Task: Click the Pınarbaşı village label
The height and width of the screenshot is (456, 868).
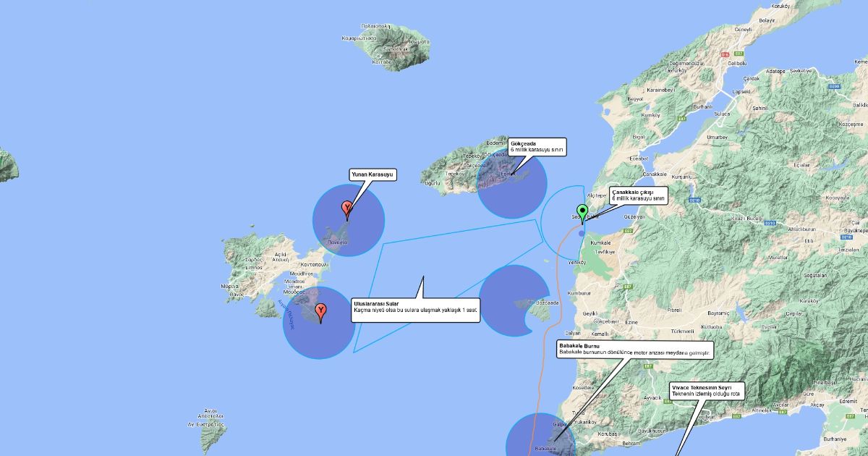Action: 825,381
